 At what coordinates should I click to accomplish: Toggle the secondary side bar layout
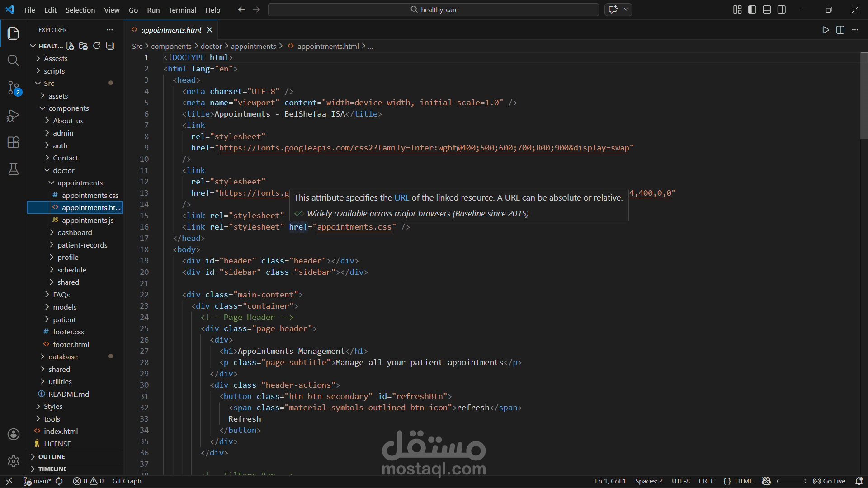[x=782, y=9]
